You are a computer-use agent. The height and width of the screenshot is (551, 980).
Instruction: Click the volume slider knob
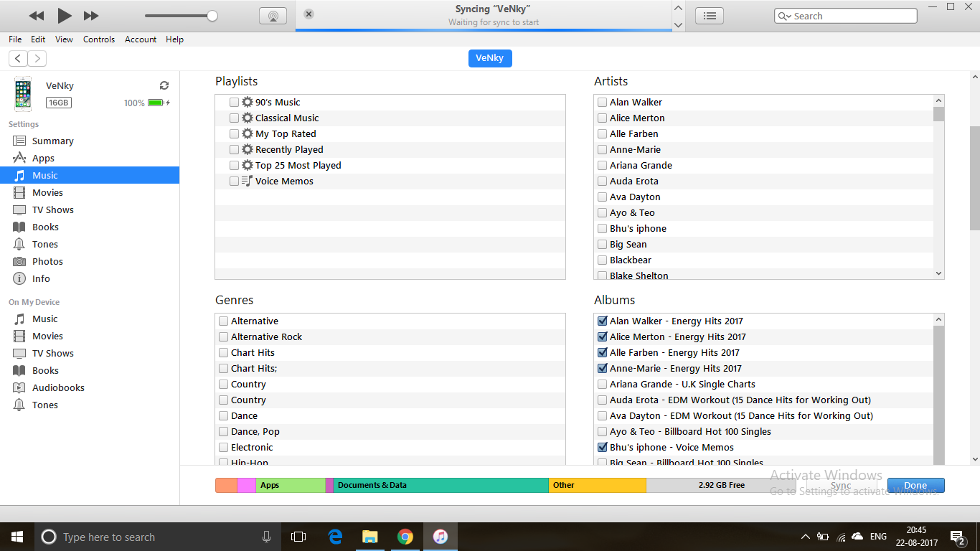pyautogui.click(x=212, y=16)
